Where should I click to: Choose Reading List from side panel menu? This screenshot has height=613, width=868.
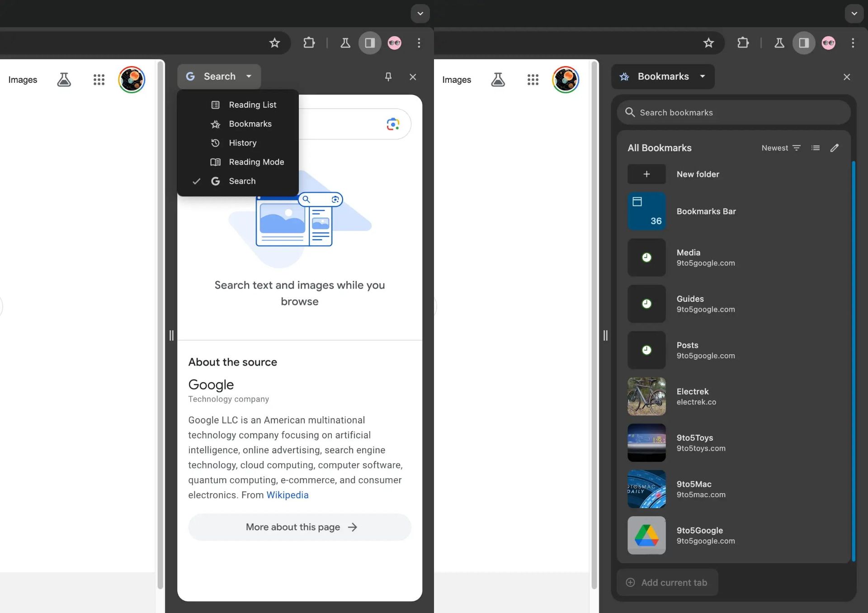pos(252,105)
